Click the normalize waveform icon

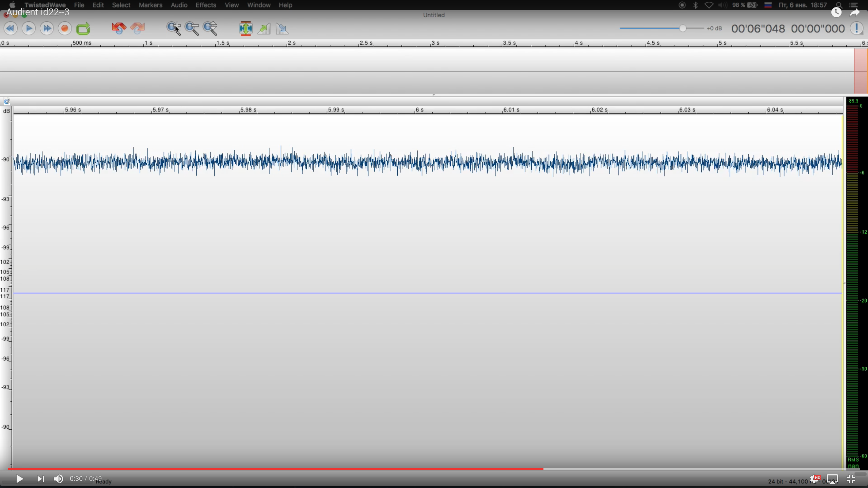point(245,28)
